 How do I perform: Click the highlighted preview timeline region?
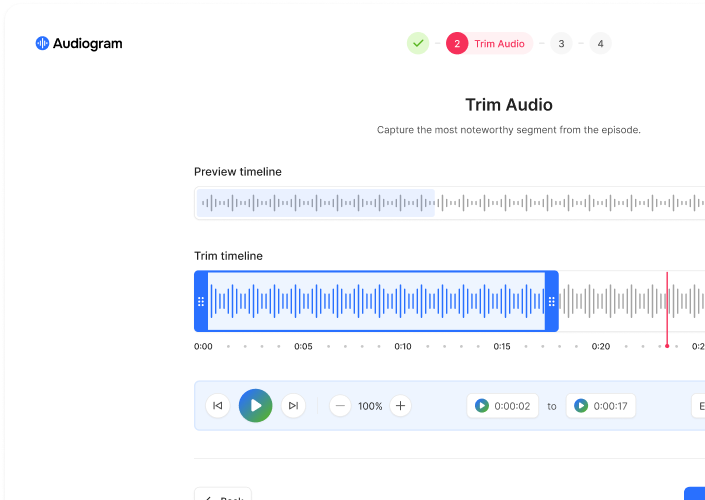coord(316,204)
